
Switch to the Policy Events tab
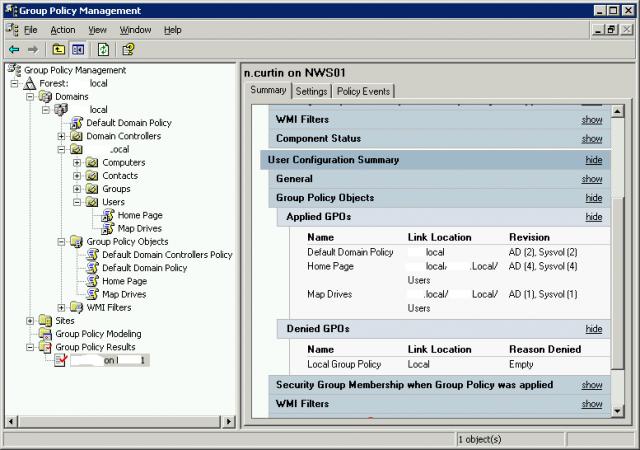click(363, 91)
